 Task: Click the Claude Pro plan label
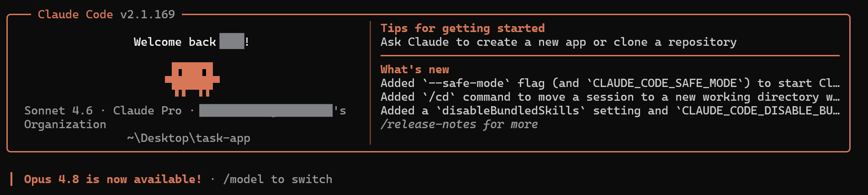click(147, 111)
